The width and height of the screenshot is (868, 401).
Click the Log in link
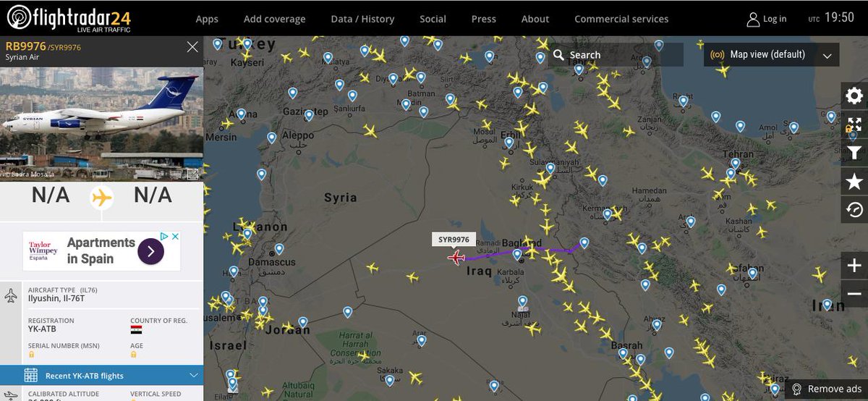tap(767, 19)
